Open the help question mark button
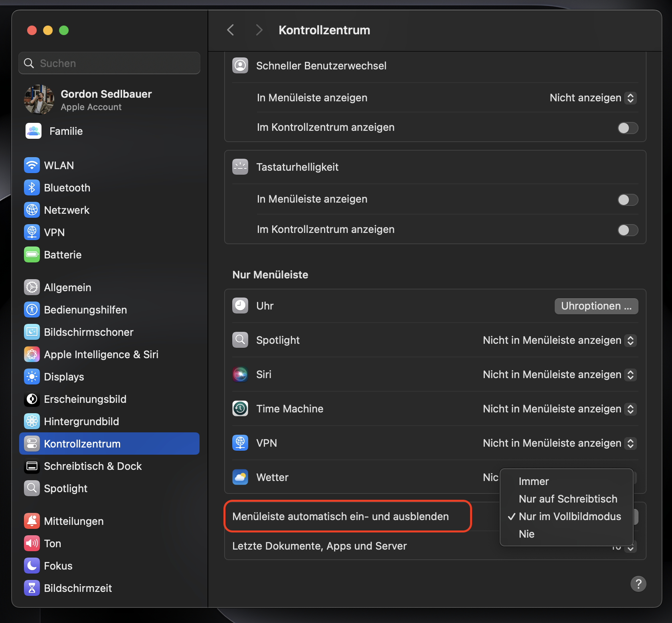Screen dimensions: 672x623 (638, 584)
